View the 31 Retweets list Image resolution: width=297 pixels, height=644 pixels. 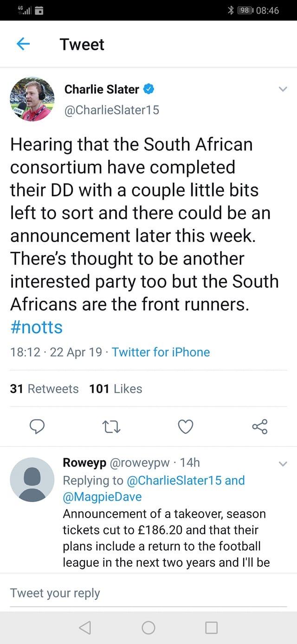tap(45, 388)
